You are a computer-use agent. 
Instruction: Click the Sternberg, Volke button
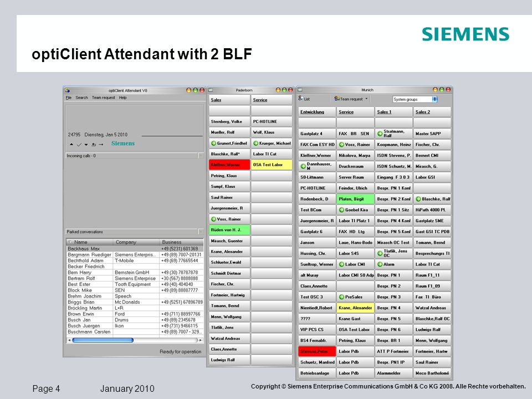tap(229, 121)
